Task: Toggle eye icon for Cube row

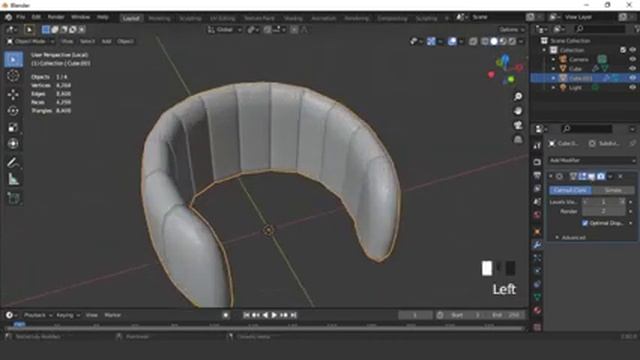Action: [x=632, y=69]
